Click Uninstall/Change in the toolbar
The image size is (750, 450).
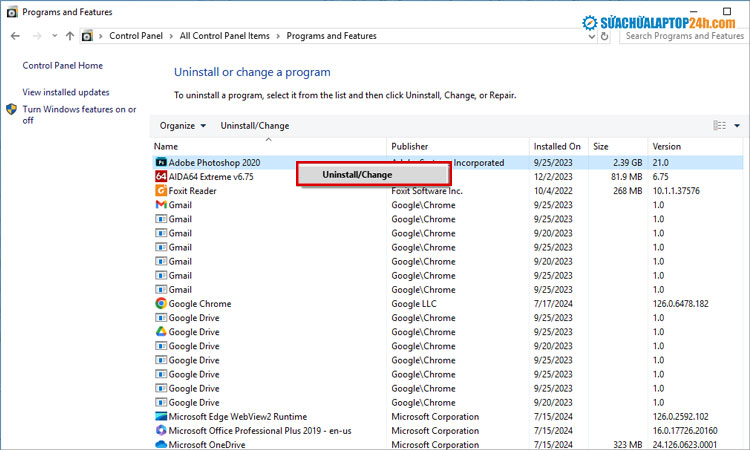coord(254,126)
